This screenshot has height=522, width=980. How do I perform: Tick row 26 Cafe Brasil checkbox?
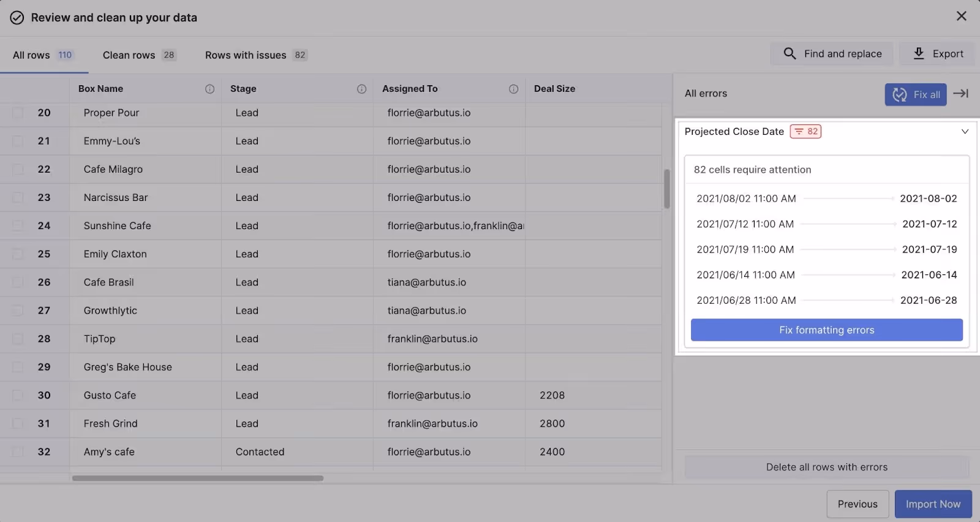[x=18, y=282]
